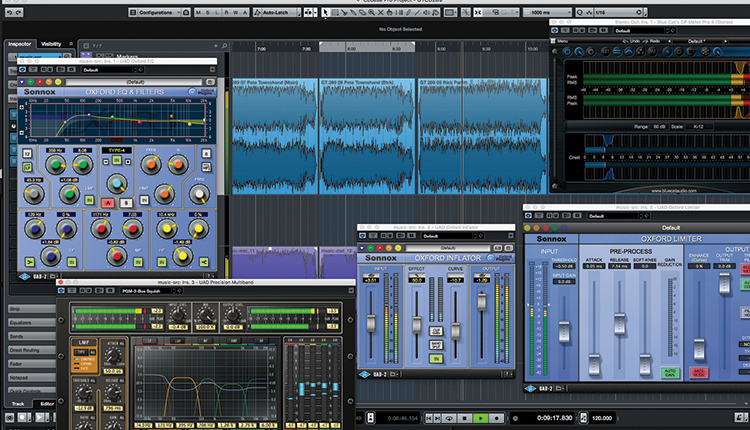This screenshot has height=430, width=750.
Task: Toggle the MF band IN button in Oxford EQ
Action: pos(138,262)
